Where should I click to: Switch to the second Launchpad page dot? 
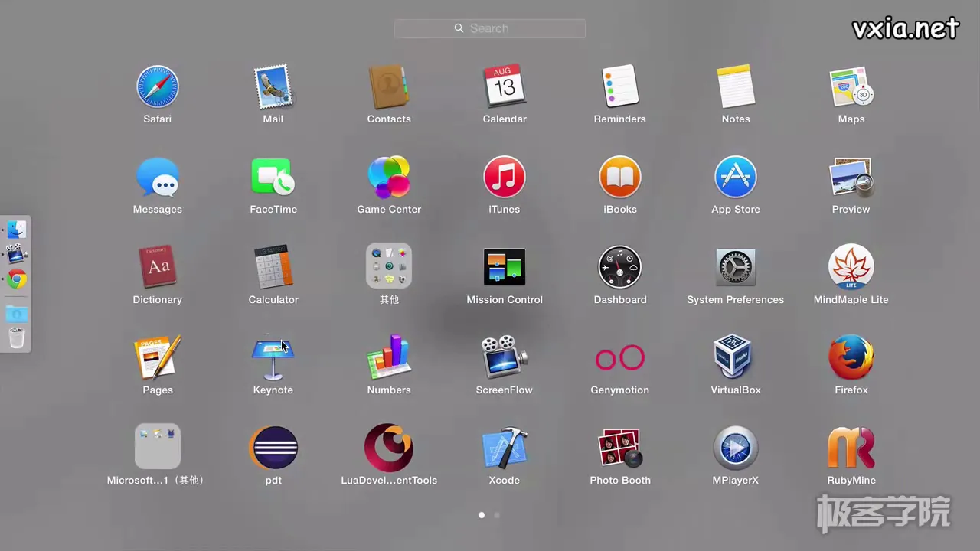pyautogui.click(x=497, y=515)
